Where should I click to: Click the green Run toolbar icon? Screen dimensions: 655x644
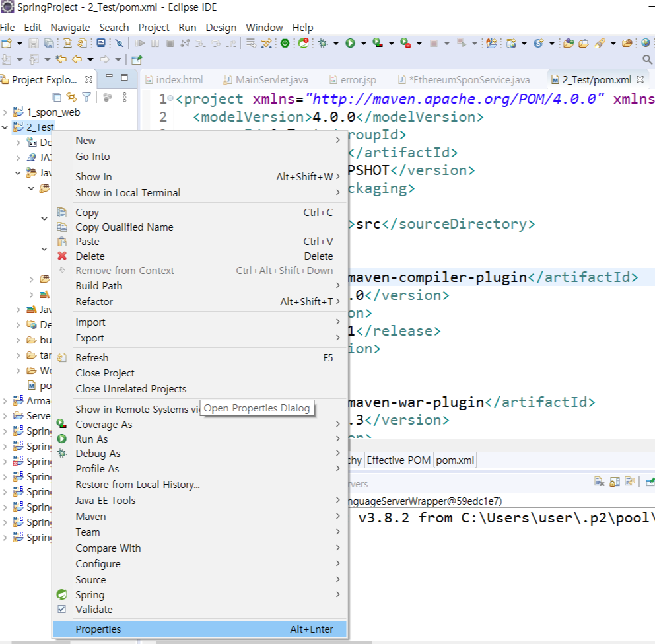point(351,43)
